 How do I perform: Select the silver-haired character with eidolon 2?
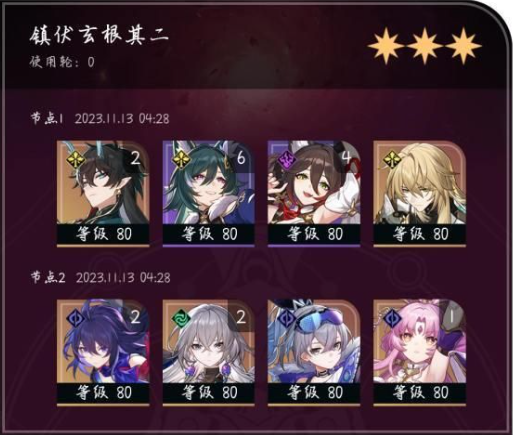209,353
